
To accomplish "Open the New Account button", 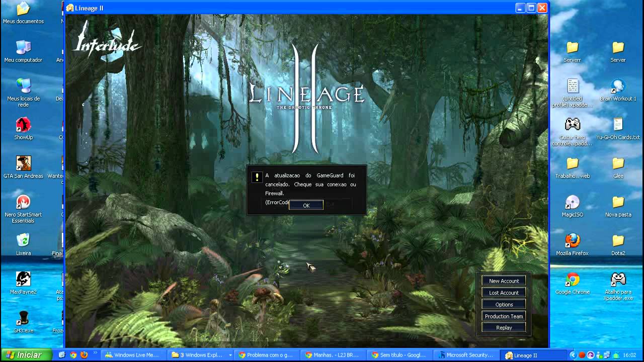I will point(504,281).
